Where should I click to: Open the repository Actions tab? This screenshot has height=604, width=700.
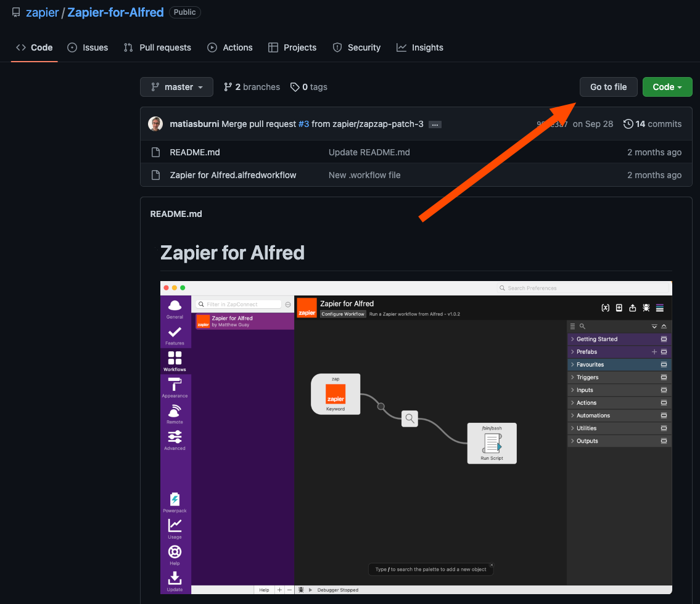[230, 47]
